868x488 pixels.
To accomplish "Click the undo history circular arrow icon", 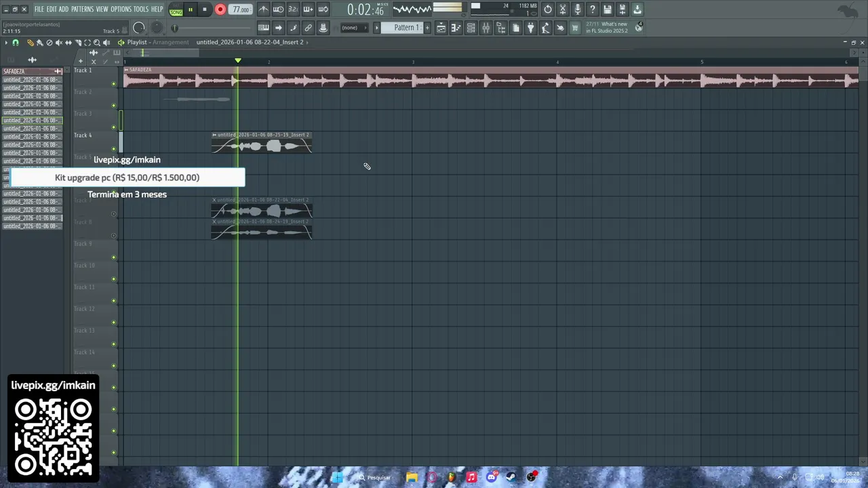I will pos(548,9).
